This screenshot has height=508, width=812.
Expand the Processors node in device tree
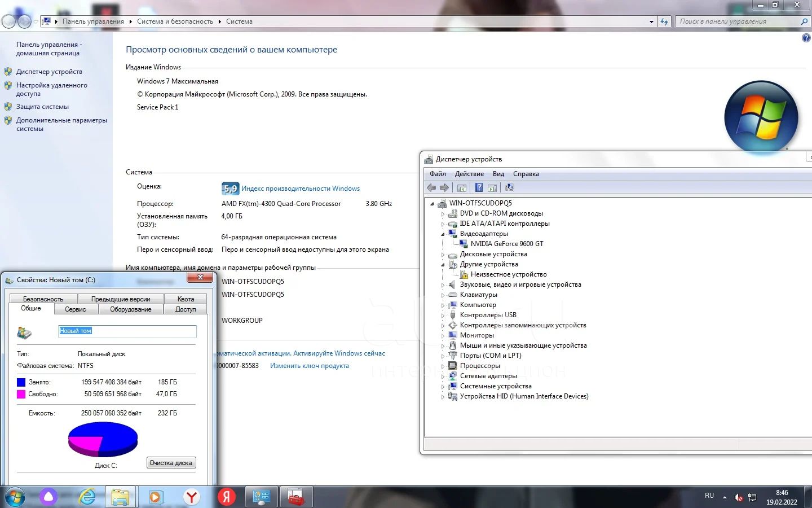coord(443,366)
